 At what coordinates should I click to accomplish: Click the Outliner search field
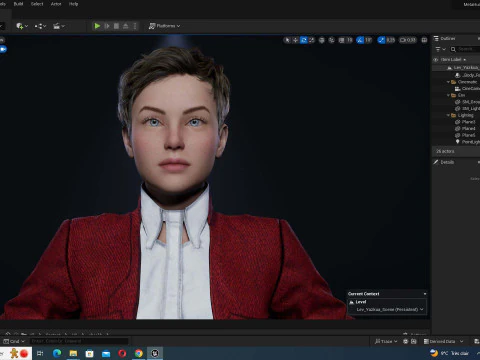[x=465, y=49]
